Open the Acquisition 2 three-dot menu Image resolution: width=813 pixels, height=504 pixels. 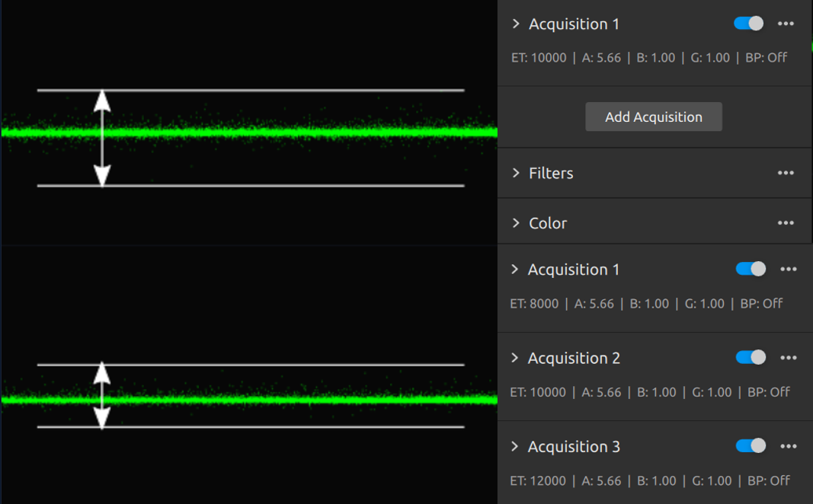coord(788,358)
